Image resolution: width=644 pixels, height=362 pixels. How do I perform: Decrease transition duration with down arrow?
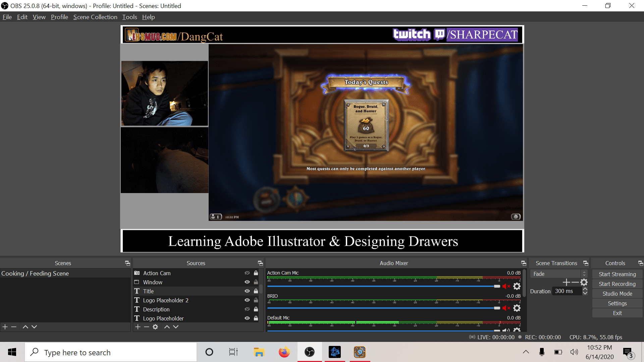click(585, 293)
